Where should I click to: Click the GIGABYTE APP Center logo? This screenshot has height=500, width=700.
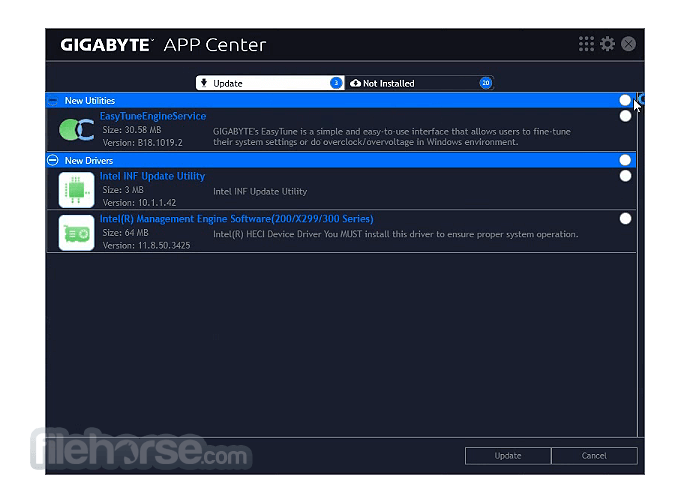pos(163,45)
